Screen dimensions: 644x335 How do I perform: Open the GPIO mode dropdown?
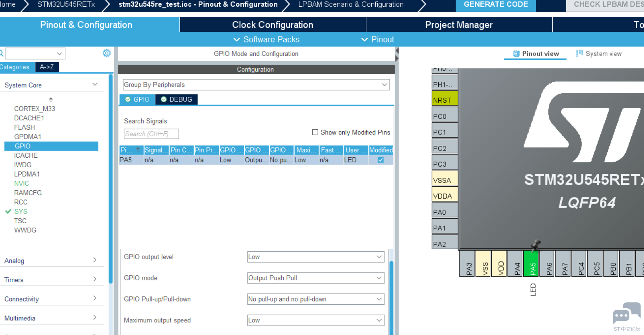(x=316, y=278)
